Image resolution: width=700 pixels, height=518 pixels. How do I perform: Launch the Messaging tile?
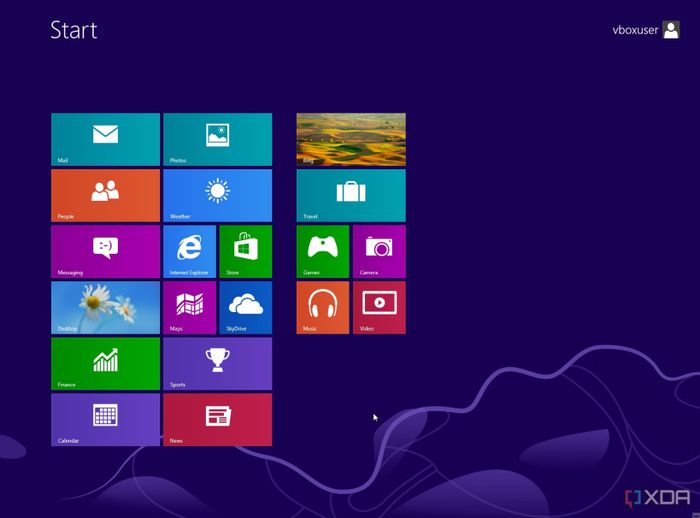[x=105, y=251]
